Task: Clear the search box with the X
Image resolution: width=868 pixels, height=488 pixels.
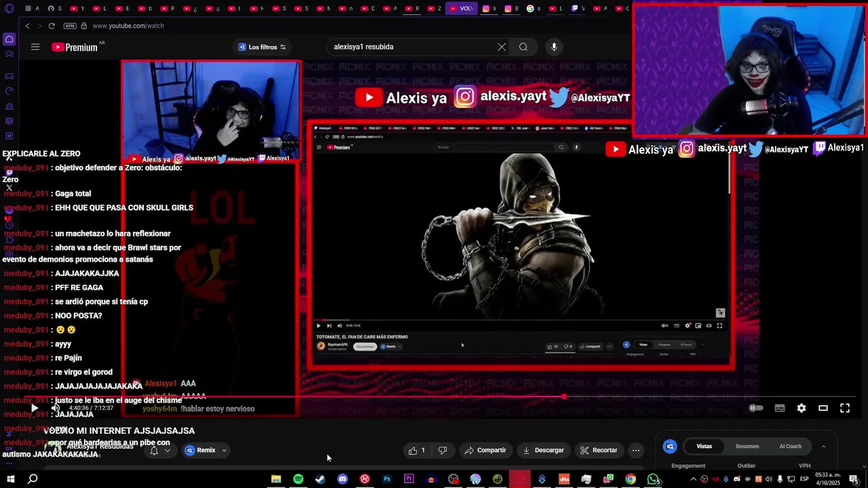Action: click(x=501, y=47)
